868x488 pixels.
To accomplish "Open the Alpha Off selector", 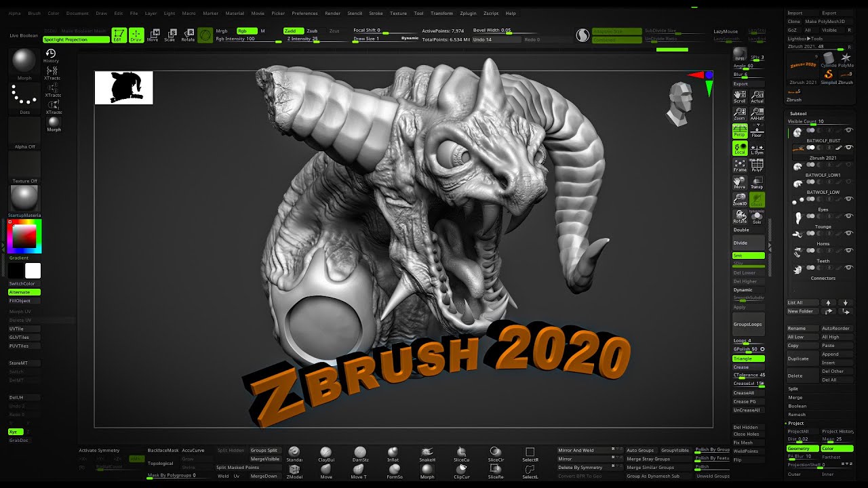I will point(24,133).
